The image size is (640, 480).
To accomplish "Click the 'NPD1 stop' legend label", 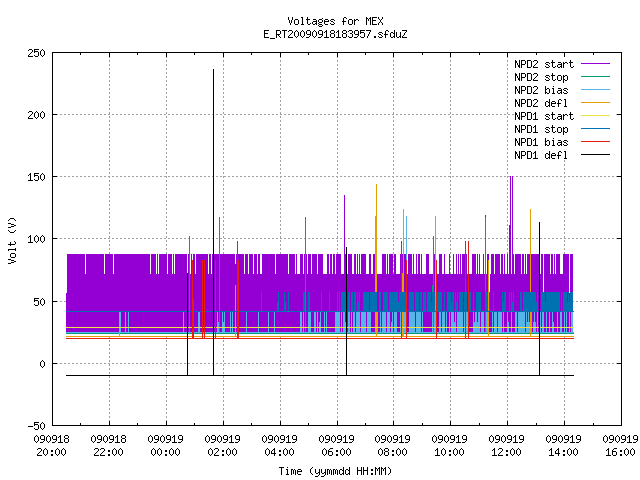I will [541, 129].
